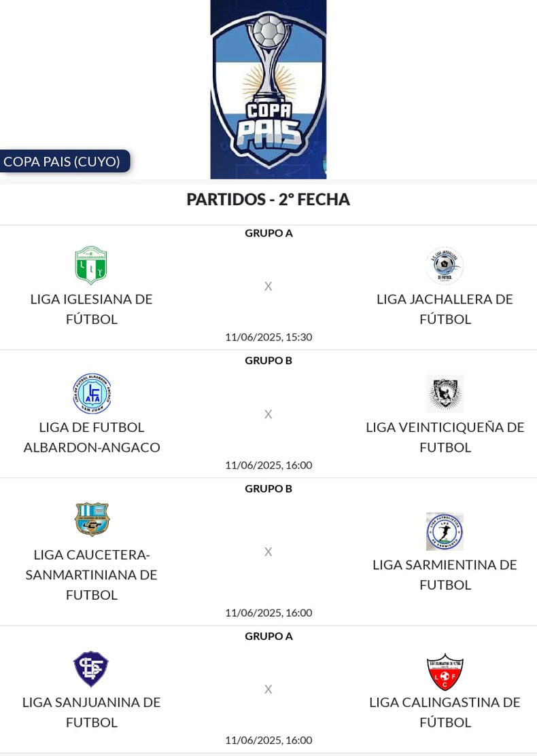Click the Liga Sanjuanina purple shield emblem
Image resolution: width=537 pixels, height=756 pixels.
[x=90, y=669]
